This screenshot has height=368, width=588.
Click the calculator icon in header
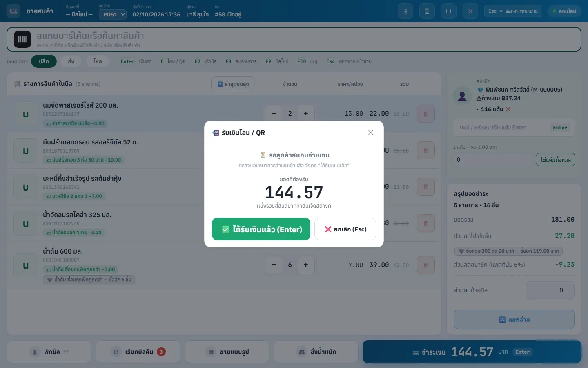(427, 11)
